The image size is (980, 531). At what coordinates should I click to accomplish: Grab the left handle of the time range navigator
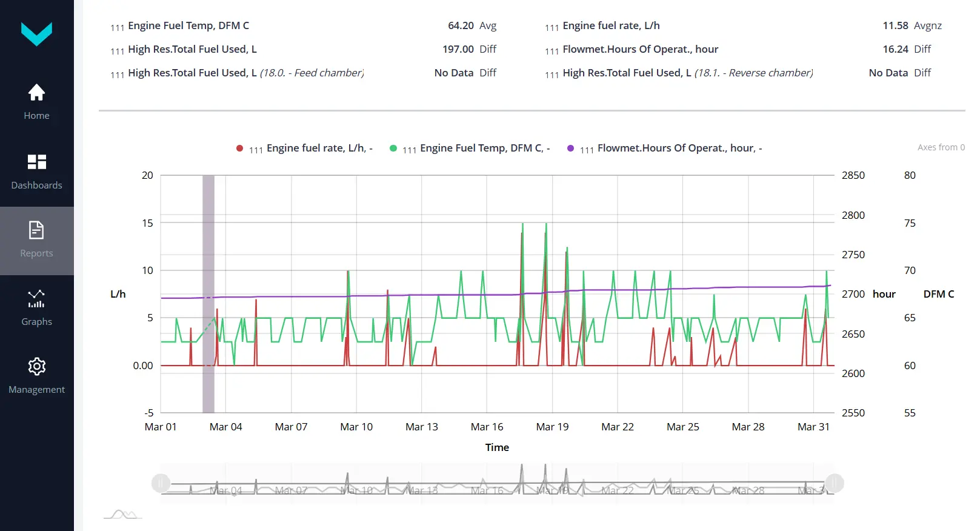[x=161, y=483]
